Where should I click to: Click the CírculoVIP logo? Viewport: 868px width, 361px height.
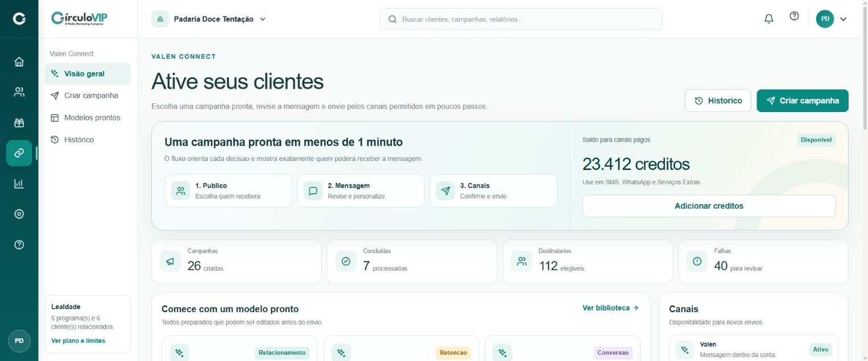79,19
